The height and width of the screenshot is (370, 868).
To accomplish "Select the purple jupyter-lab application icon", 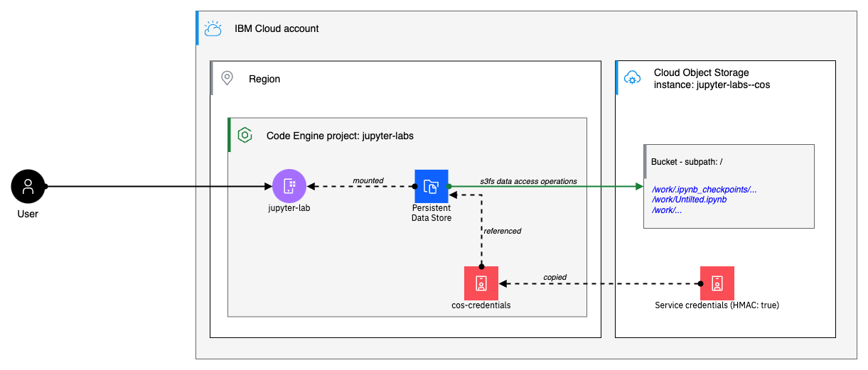I will click(289, 187).
